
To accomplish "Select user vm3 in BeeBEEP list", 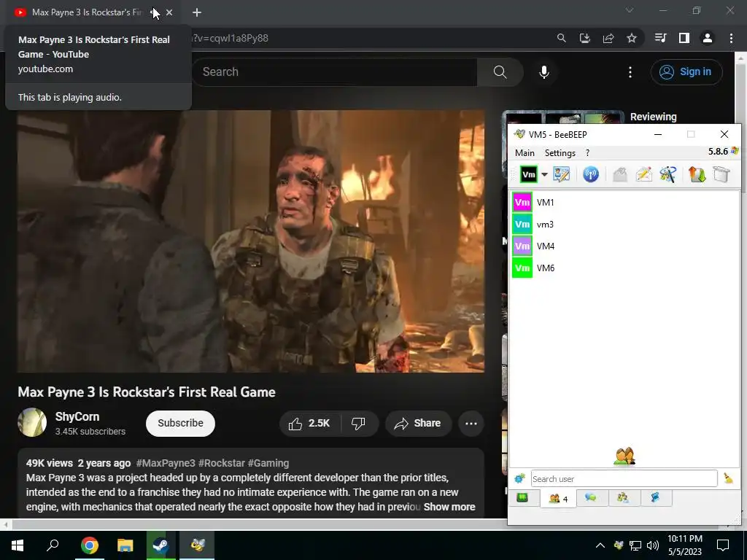I will coord(624,225).
